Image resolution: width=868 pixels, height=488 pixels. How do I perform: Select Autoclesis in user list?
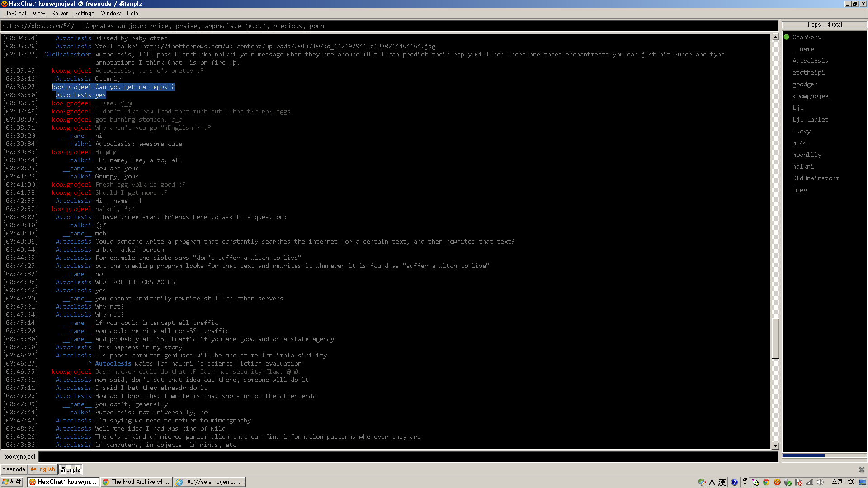pos(810,61)
